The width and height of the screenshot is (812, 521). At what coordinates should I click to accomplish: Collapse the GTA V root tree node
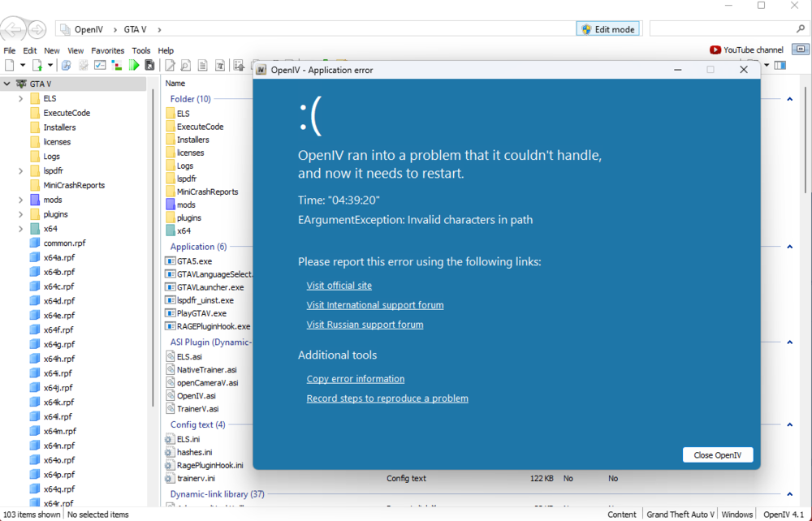pos(7,84)
